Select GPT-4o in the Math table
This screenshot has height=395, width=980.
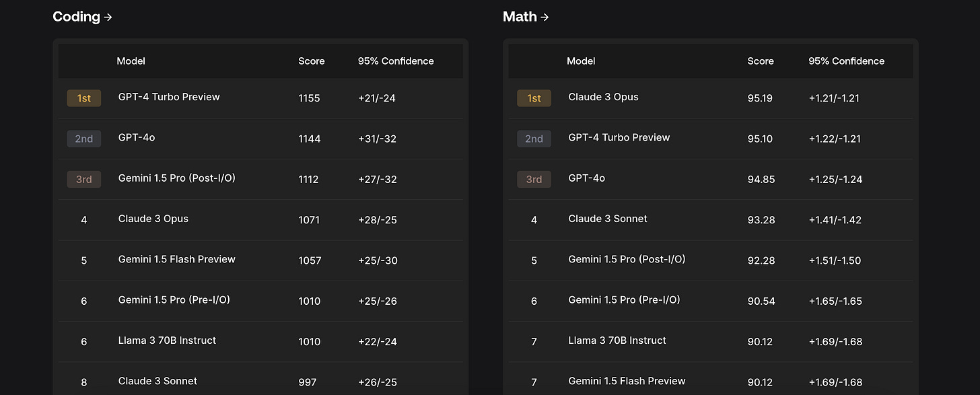pyautogui.click(x=587, y=178)
